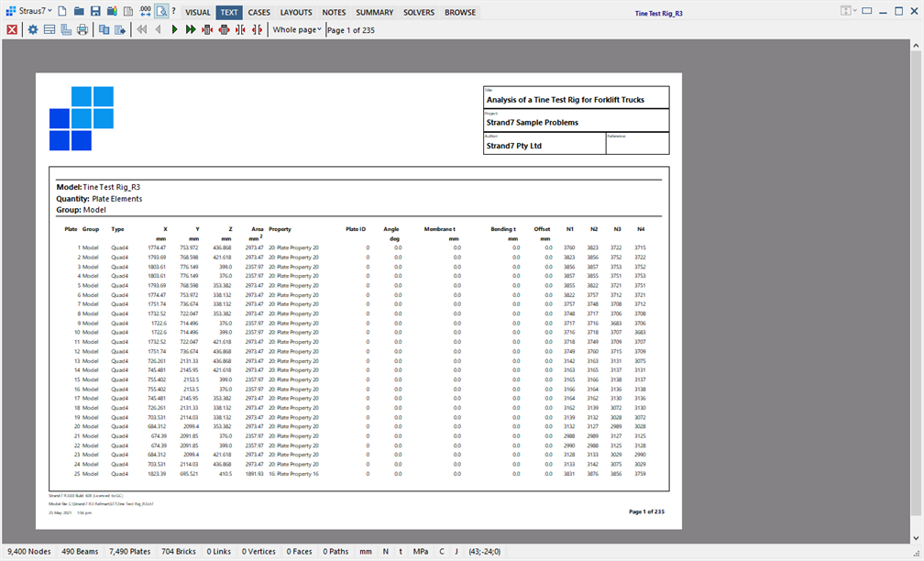Close the preview with the red X icon
The image size is (924, 561).
[12, 29]
